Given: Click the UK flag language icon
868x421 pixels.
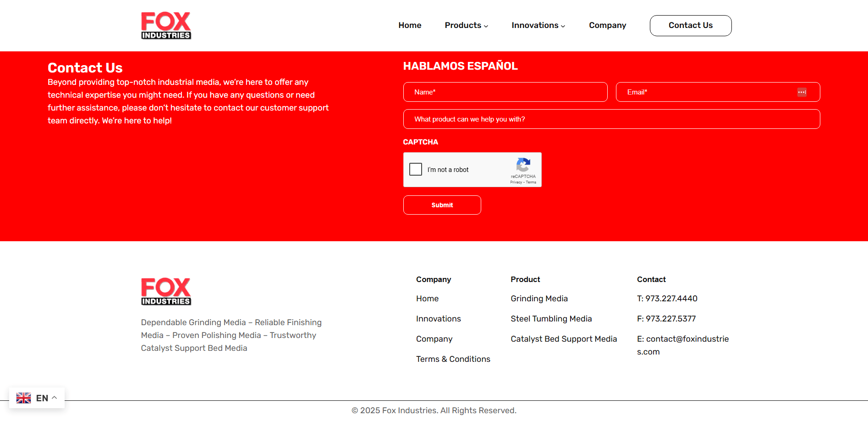Looking at the screenshot, I should click(x=24, y=398).
